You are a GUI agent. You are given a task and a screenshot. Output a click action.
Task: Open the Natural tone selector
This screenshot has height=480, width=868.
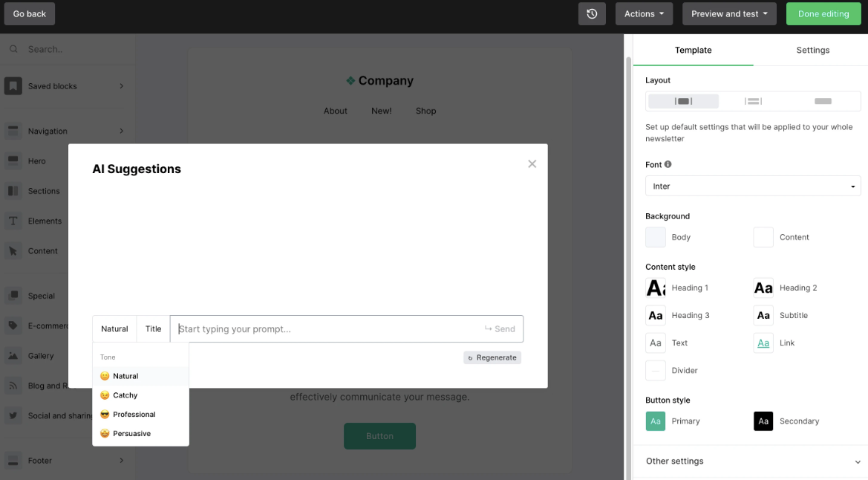(x=114, y=328)
